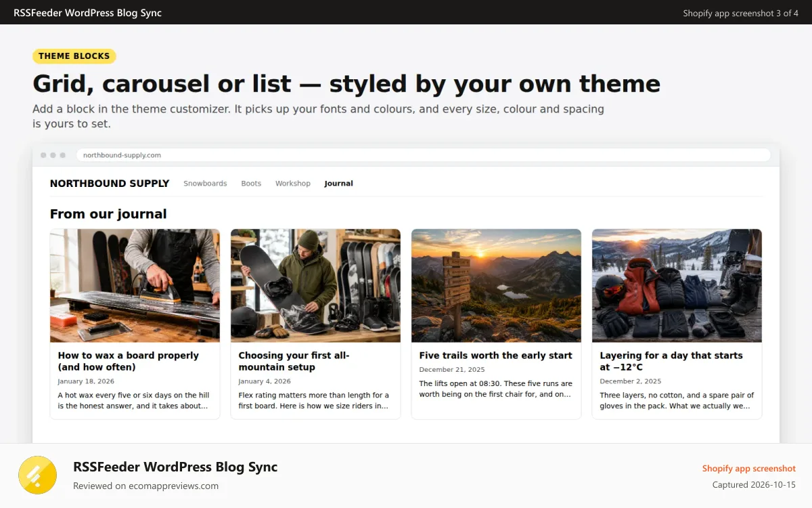Open the sunset trail signpost thumbnail
Viewport: 812px width, 508px height.
point(496,285)
